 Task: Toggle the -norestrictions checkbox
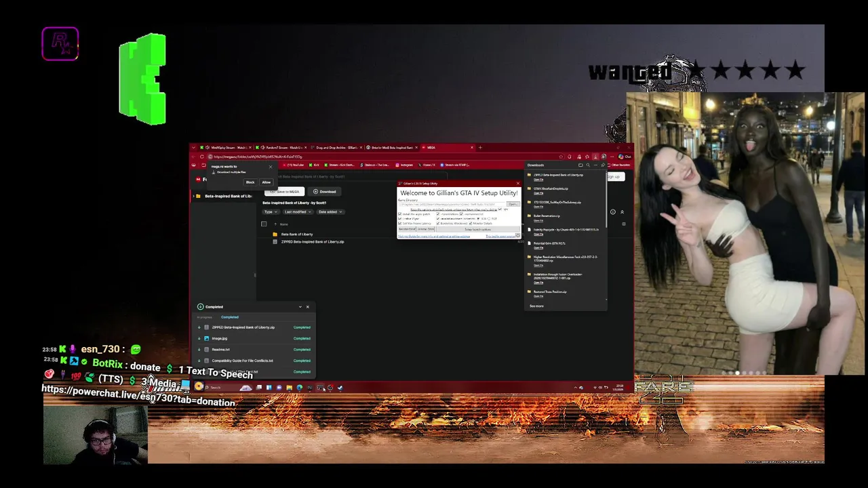tap(438, 214)
